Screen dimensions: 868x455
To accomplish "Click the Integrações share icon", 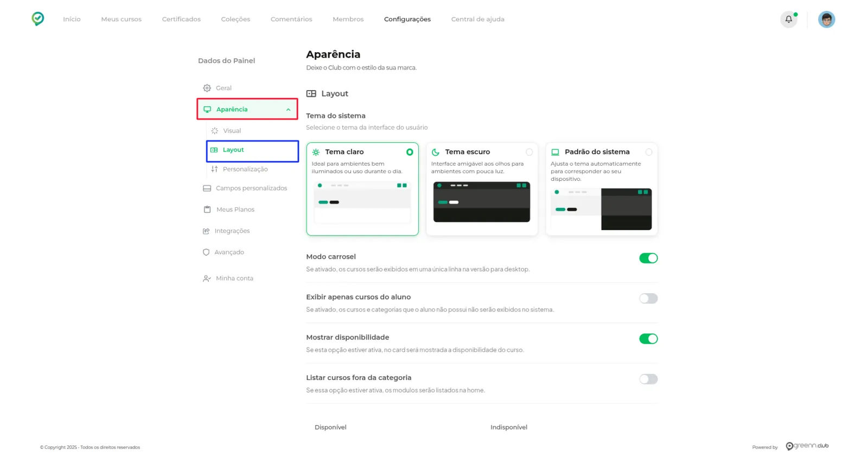I will tap(206, 231).
